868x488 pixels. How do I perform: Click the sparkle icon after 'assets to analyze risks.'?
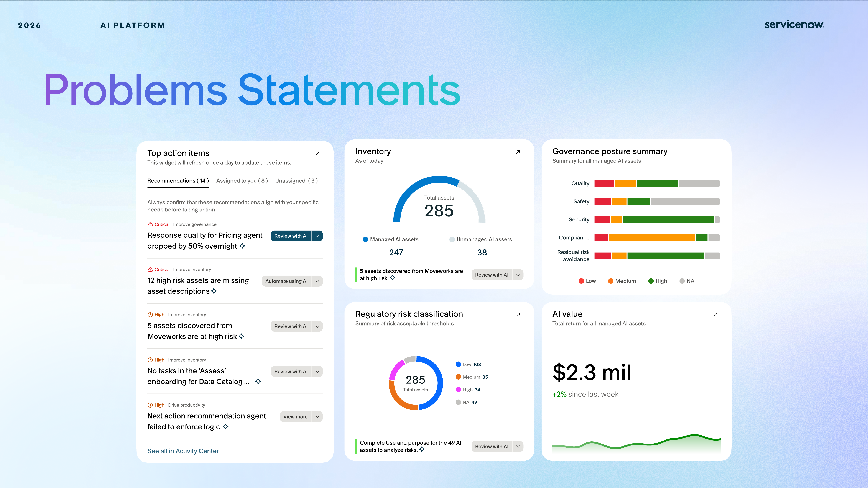(x=422, y=449)
